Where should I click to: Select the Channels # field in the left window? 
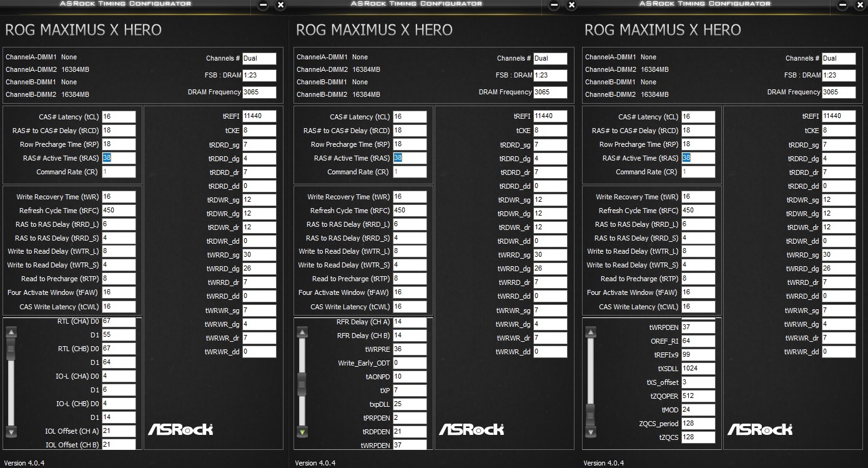click(259, 58)
